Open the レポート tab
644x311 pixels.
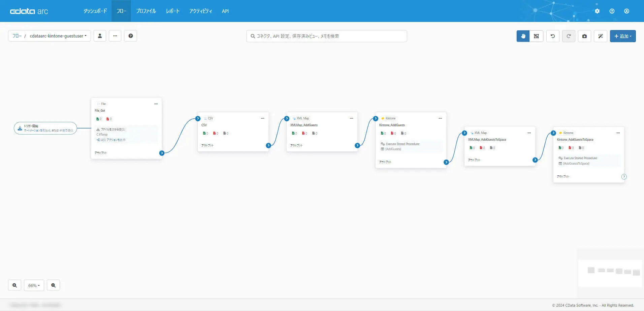coord(173,11)
